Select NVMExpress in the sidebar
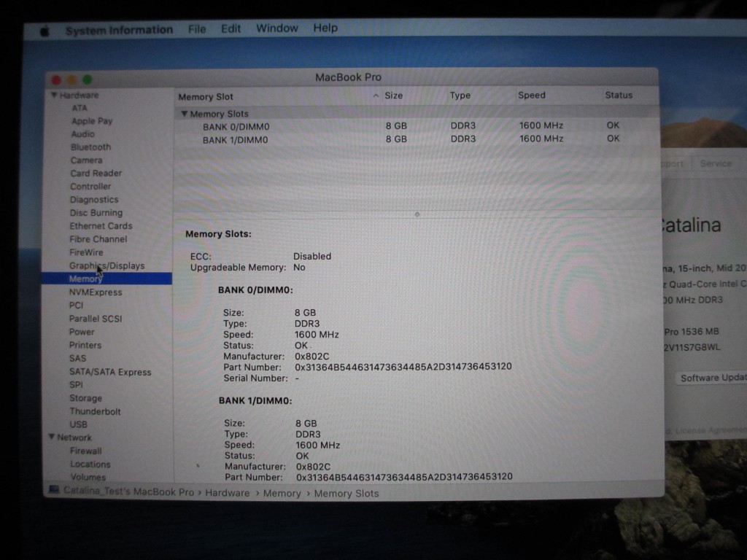The image size is (747, 560). 96,292
